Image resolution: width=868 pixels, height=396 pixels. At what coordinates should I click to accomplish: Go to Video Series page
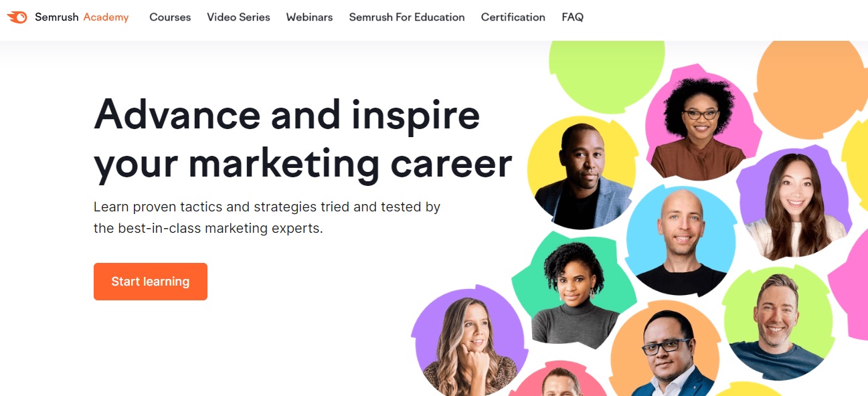238,17
